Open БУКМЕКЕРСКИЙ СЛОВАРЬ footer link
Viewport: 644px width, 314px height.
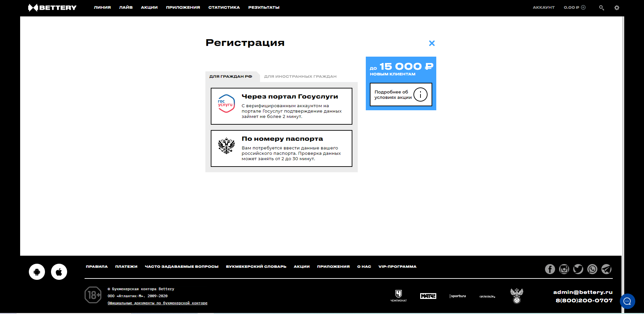pos(256,267)
